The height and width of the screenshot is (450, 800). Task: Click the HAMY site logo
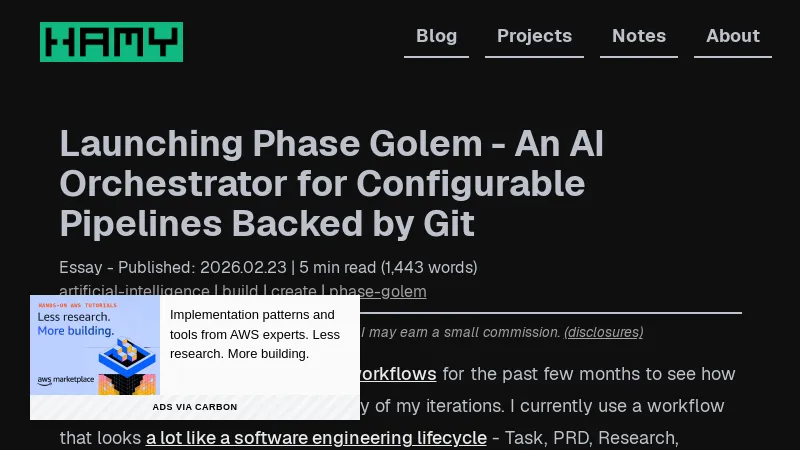[x=111, y=42]
